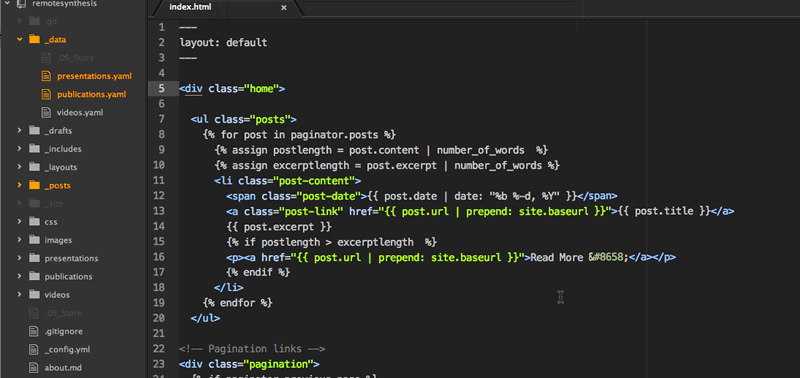Collapse the remotesynthesis root folder arrow

(x=7, y=4)
